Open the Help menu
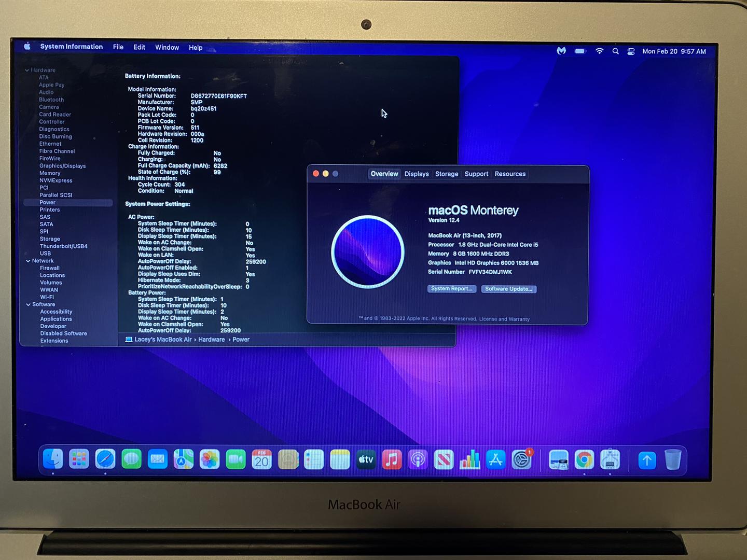The height and width of the screenshot is (560, 747). (x=196, y=48)
